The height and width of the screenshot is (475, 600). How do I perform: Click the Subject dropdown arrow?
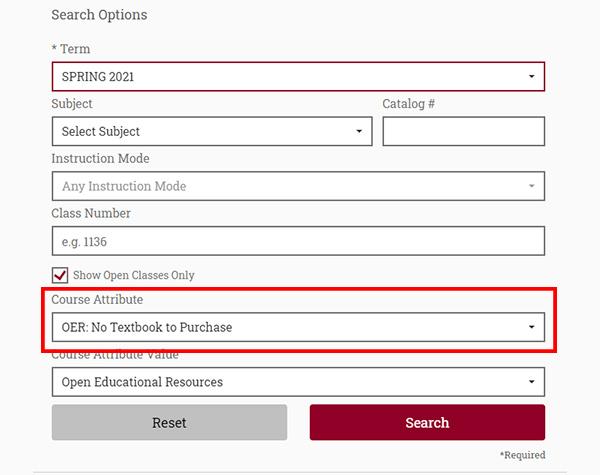pyautogui.click(x=359, y=131)
